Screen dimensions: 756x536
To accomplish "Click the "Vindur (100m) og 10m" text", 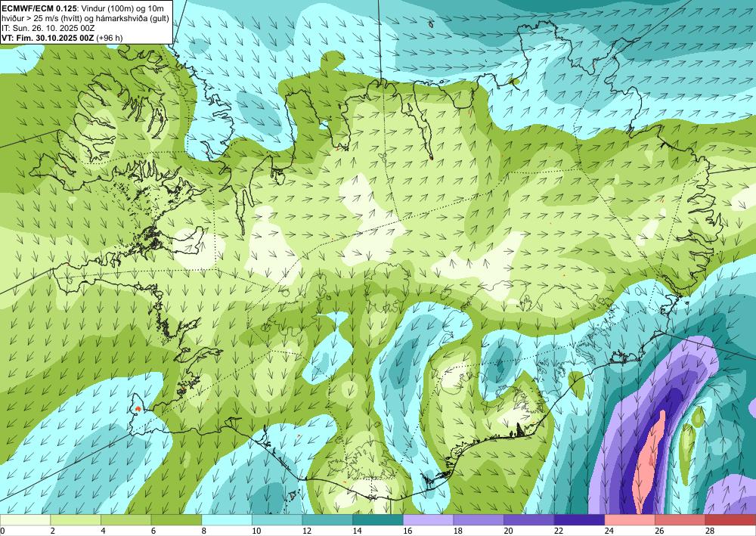I will 123,8.
